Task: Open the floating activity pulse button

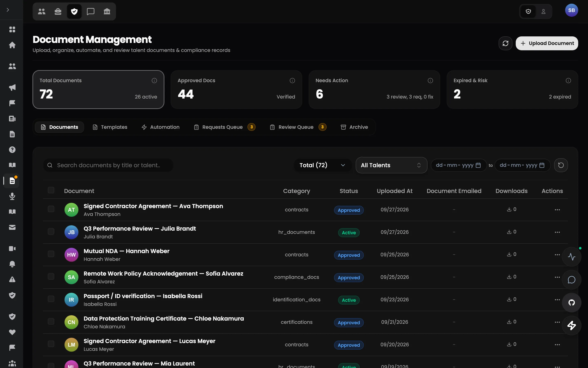Action: [x=571, y=257]
